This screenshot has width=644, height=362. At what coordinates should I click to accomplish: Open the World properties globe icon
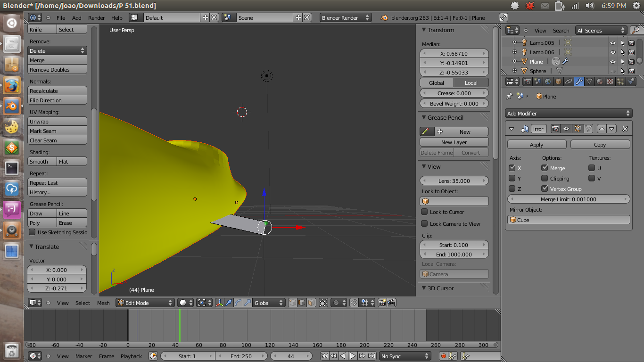click(x=548, y=82)
